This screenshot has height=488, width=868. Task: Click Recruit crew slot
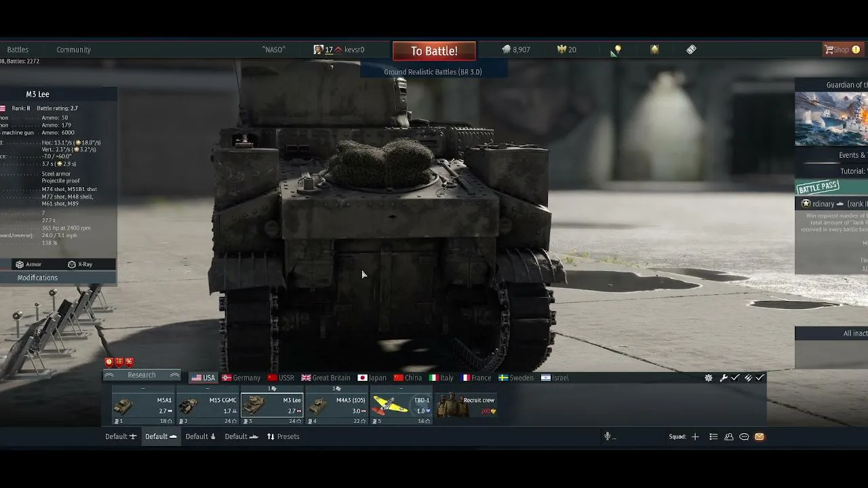point(466,406)
